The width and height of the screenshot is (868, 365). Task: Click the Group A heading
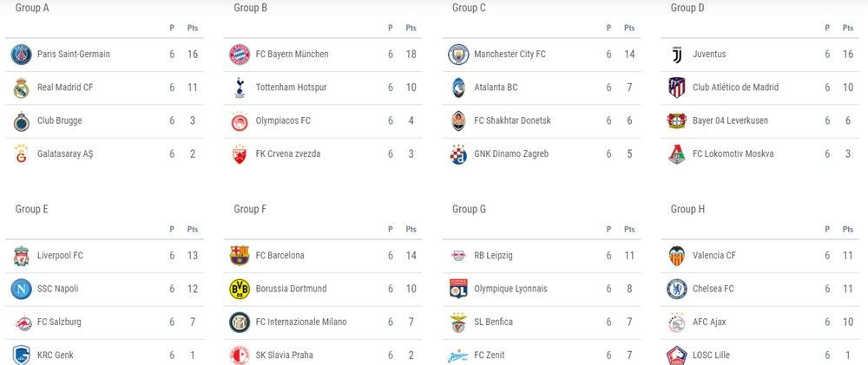[x=32, y=9]
